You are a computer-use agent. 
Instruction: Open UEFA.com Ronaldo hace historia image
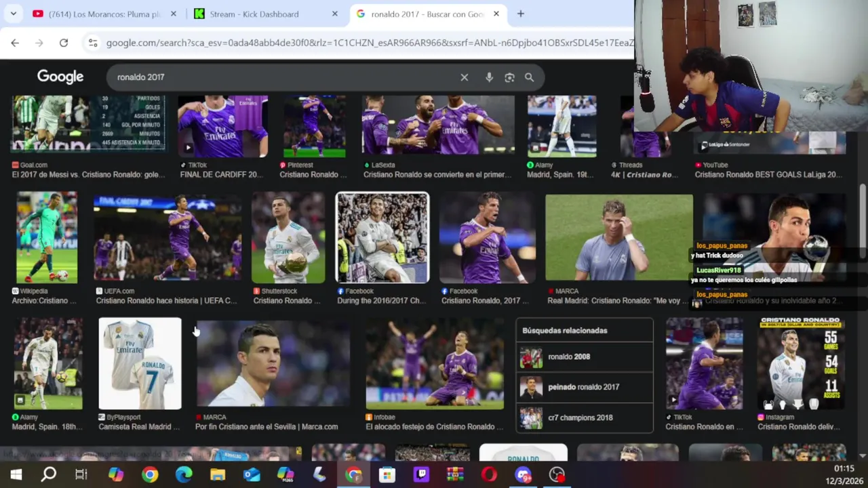pyautogui.click(x=167, y=237)
